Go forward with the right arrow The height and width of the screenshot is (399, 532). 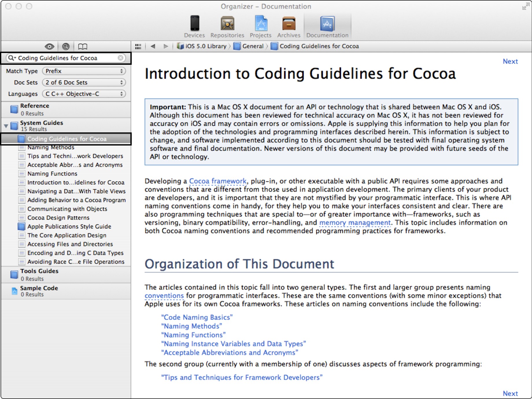tap(166, 46)
